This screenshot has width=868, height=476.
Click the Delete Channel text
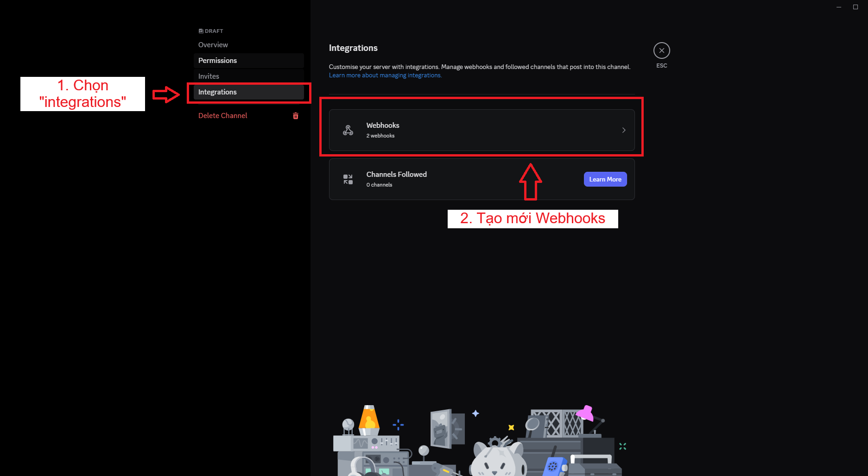tap(222, 116)
